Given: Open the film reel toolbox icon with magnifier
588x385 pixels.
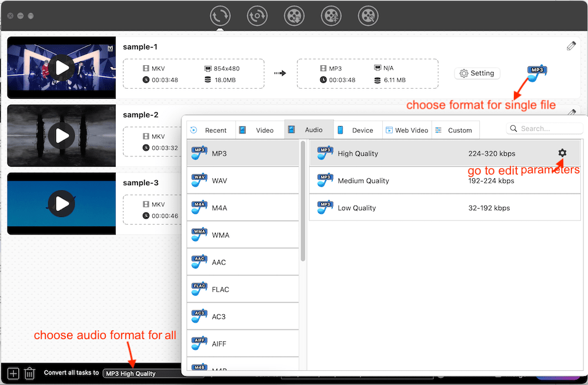Looking at the screenshot, I should 368,16.
